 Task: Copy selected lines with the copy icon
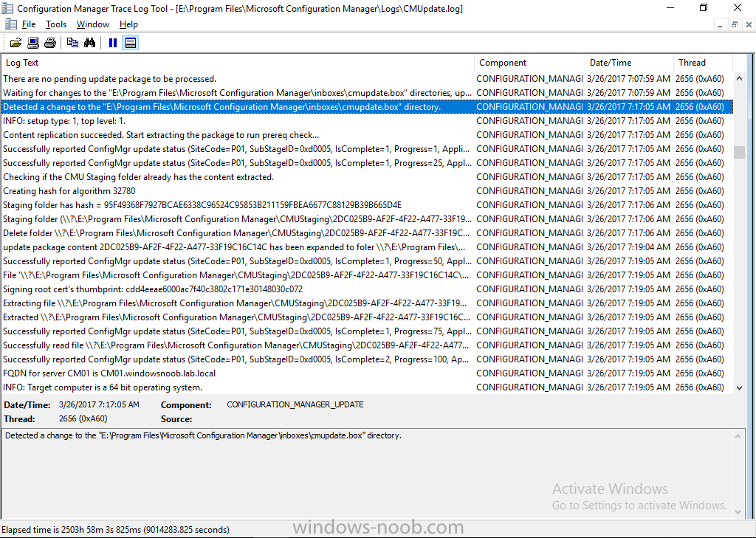click(x=73, y=43)
